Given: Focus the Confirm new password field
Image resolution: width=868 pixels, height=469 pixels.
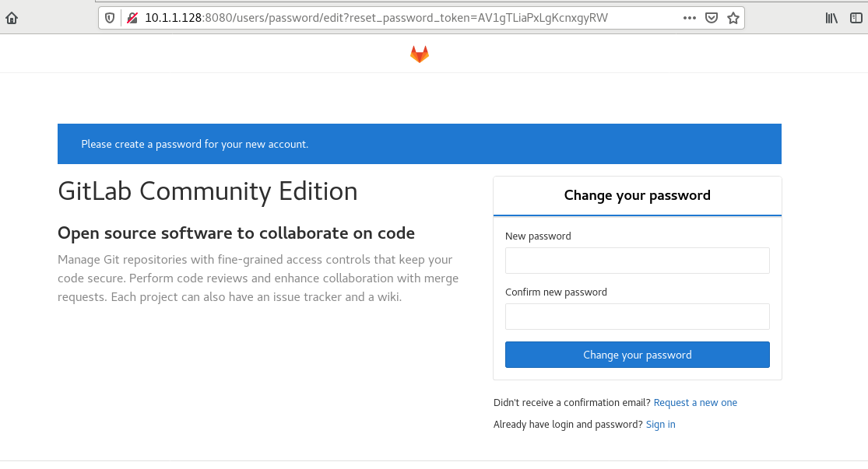Looking at the screenshot, I should coord(637,317).
